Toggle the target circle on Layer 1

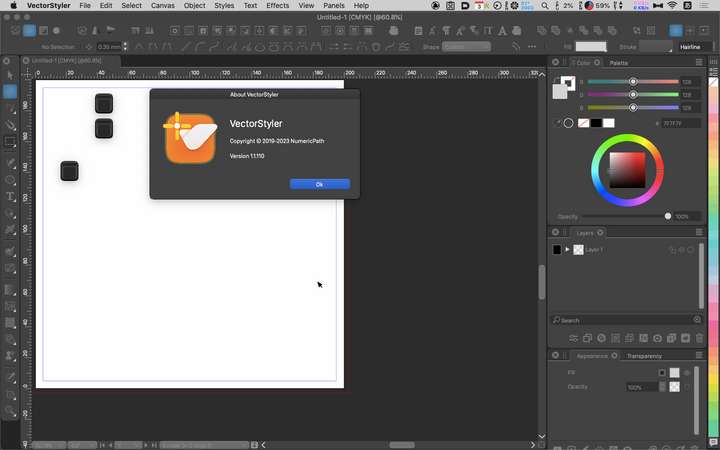click(x=690, y=250)
